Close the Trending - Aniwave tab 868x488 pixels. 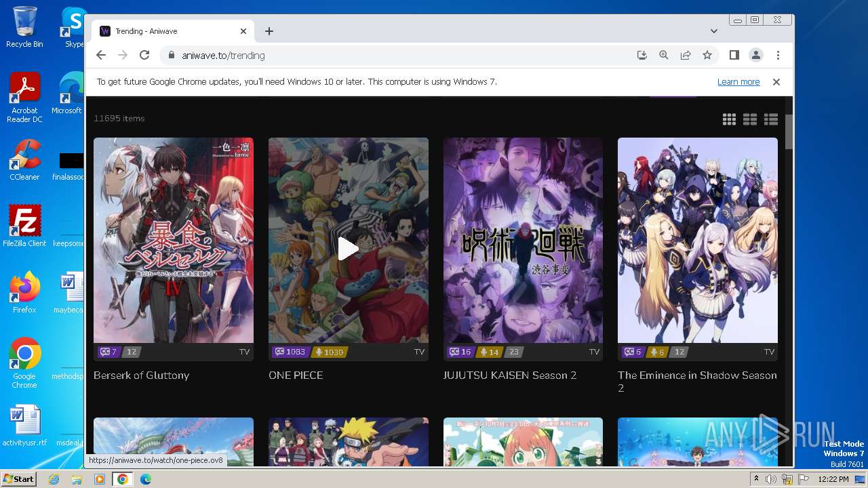[243, 31]
